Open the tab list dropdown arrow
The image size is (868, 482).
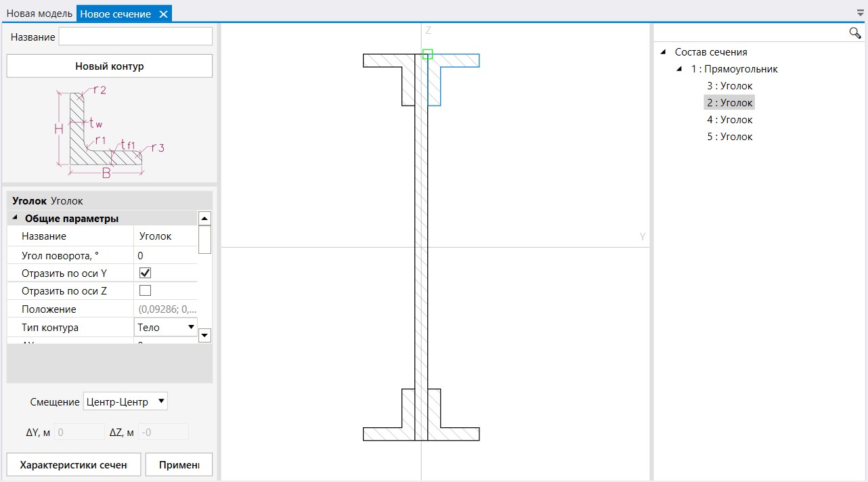tap(861, 13)
